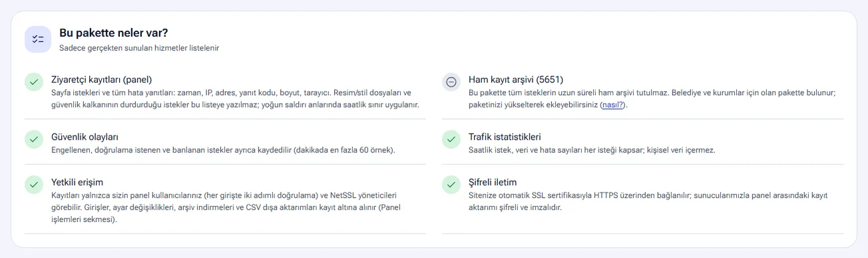Click the title "Güvenlik olayları"
The image size is (868, 258).
point(85,136)
